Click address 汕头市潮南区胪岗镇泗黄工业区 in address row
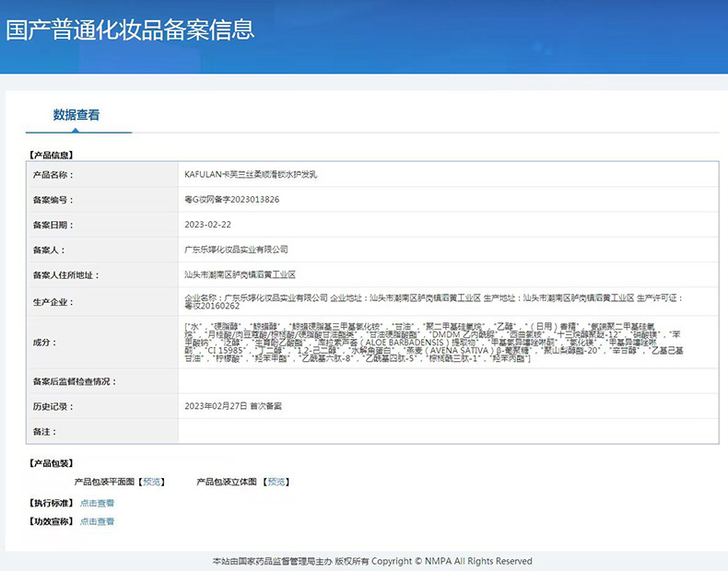The image size is (728, 571). coord(240,274)
